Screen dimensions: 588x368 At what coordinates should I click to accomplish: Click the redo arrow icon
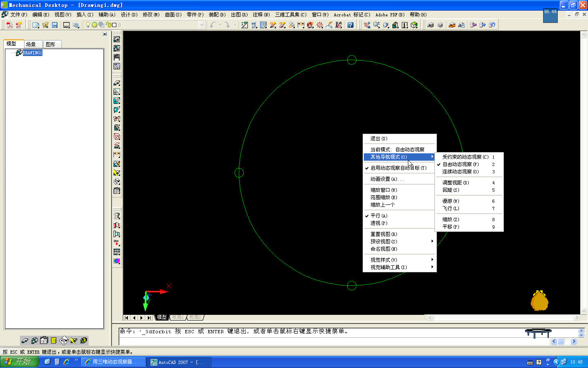(227, 25)
